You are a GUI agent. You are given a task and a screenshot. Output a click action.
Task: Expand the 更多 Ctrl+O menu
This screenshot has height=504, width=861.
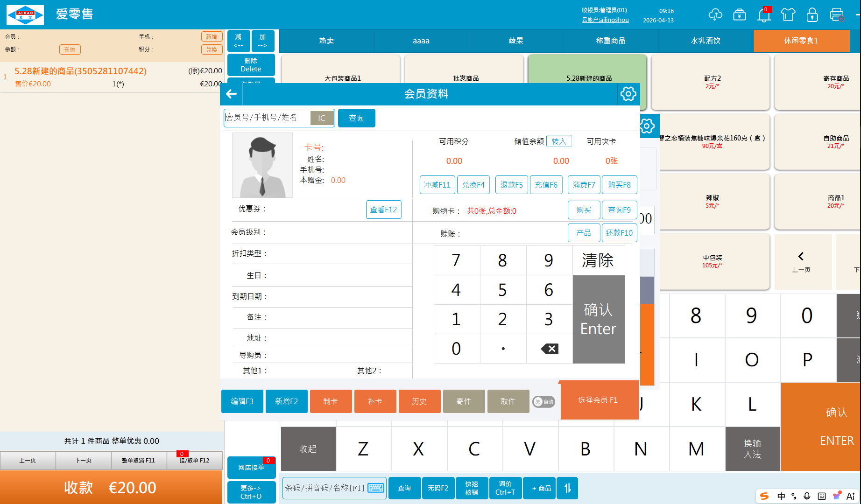[251, 492]
